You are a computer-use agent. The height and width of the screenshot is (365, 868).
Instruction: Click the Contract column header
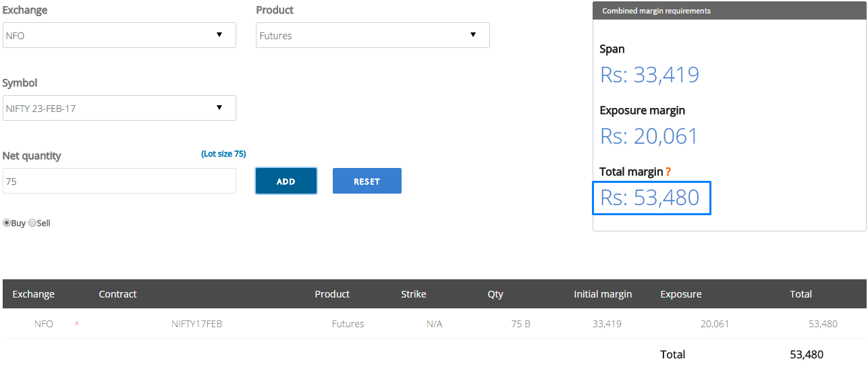[x=117, y=294]
